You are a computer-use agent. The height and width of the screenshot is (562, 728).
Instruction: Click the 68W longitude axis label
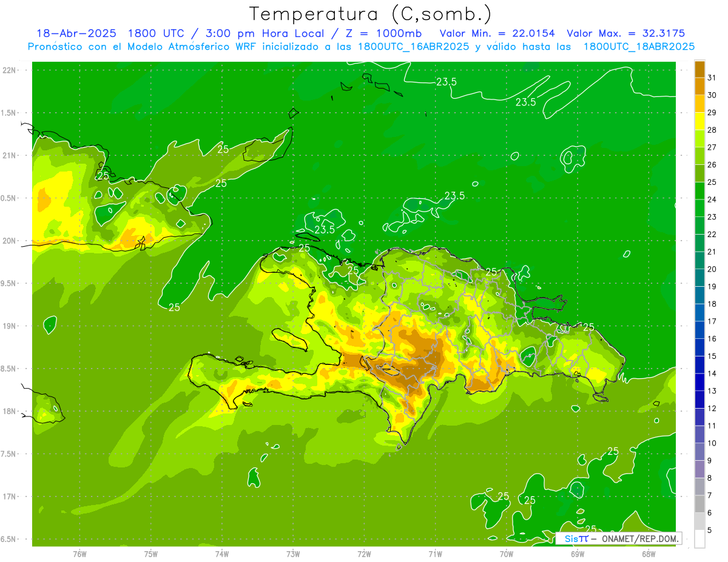click(x=649, y=554)
